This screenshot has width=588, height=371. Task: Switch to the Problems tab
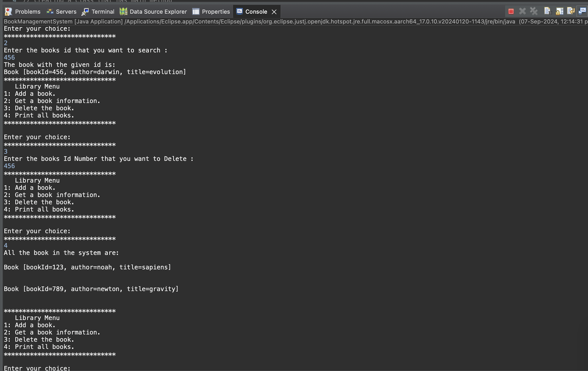tap(27, 12)
